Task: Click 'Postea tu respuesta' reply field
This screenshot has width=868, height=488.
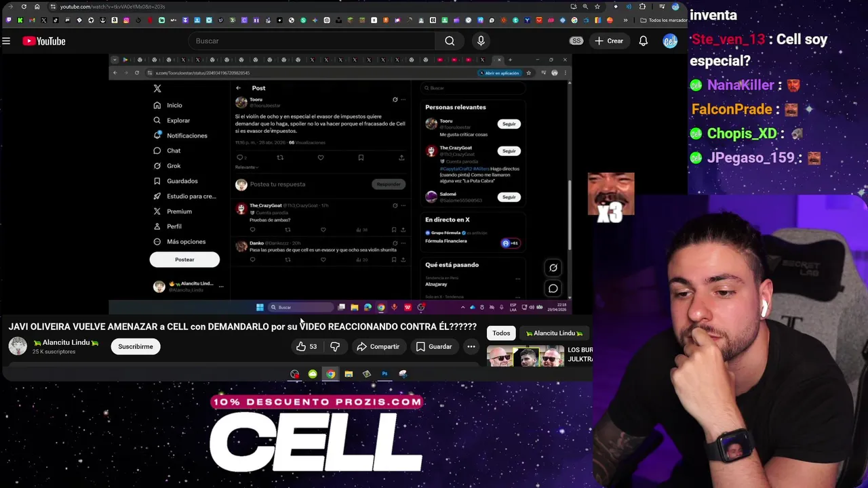Action: (x=277, y=184)
